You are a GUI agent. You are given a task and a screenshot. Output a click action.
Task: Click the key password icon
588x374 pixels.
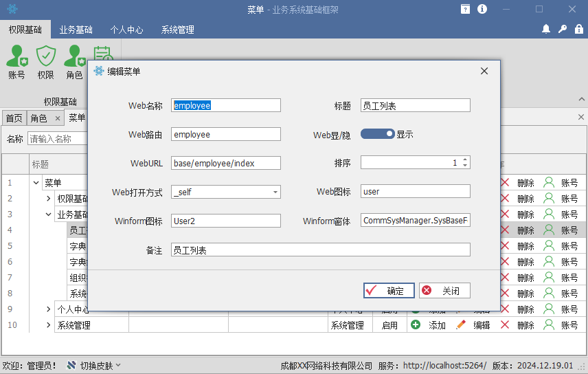click(563, 29)
